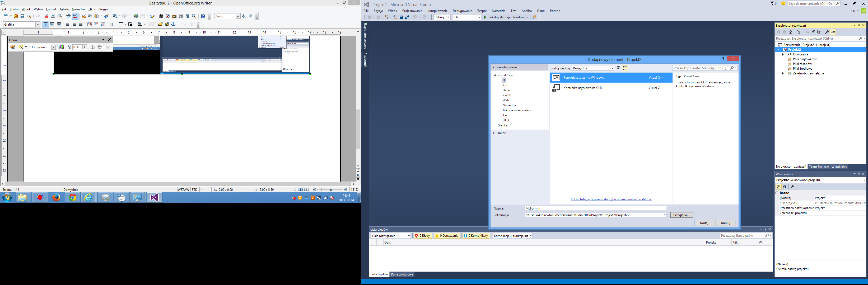868x285 pixels.
Task: Click Save All icon in Visual Studio
Action: 407,17
